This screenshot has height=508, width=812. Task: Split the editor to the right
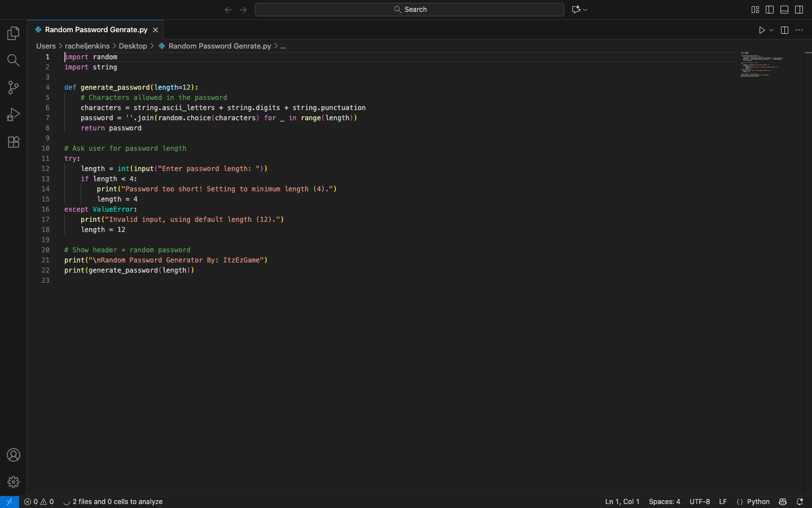[784, 30]
